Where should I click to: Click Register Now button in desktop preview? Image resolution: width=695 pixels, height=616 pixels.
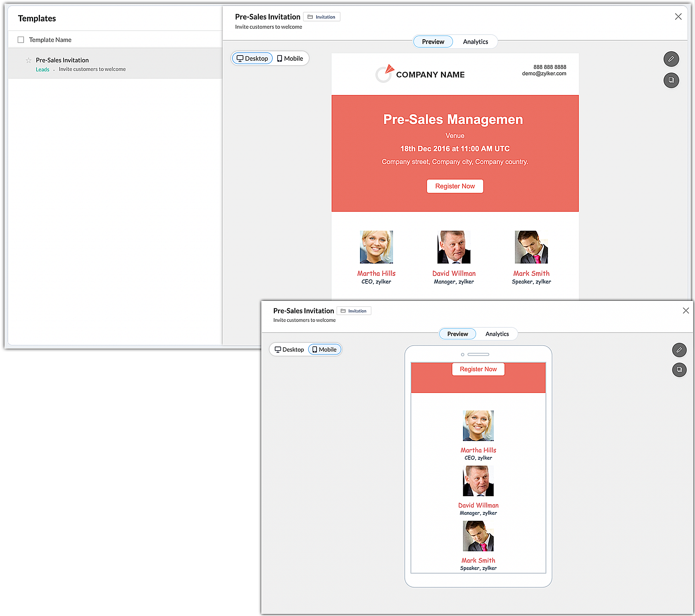pyautogui.click(x=455, y=186)
